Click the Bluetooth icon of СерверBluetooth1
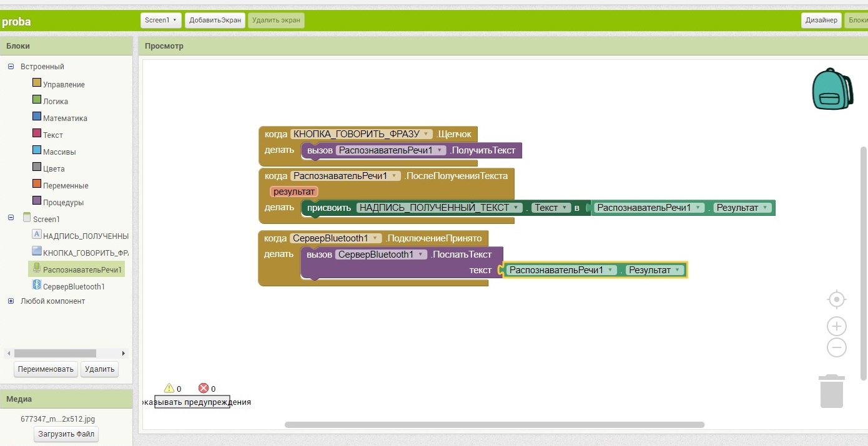Screen dimensions: 868x446 (x=36, y=285)
